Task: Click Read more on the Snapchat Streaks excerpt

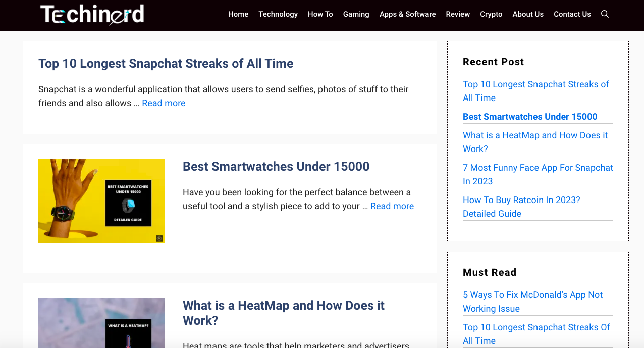Action: 164,103
